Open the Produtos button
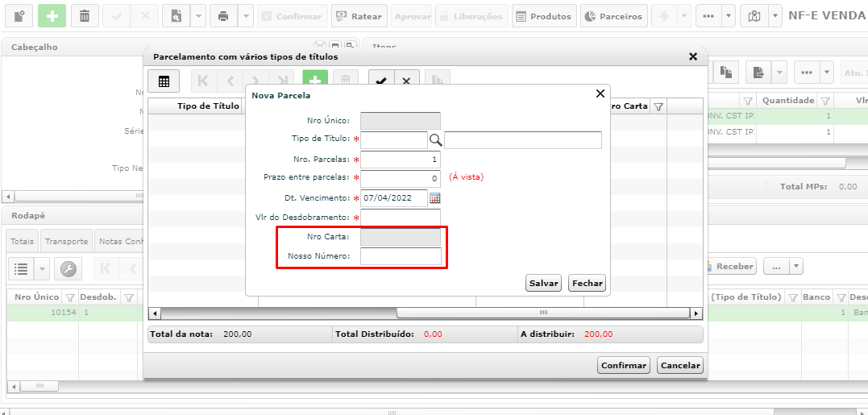 [544, 16]
